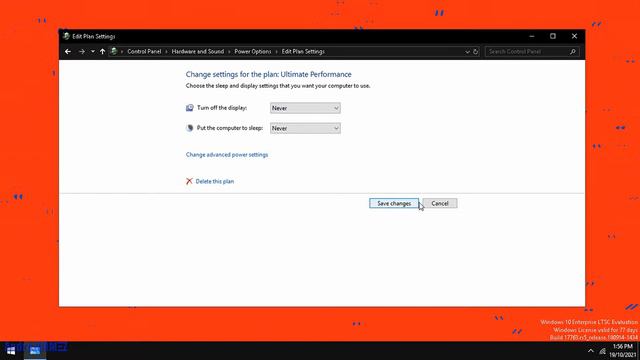The height and width of the screenshot is (360, 640).
Task: Expand arrow after Power Options breadcrumb
Action: point(276,52)
